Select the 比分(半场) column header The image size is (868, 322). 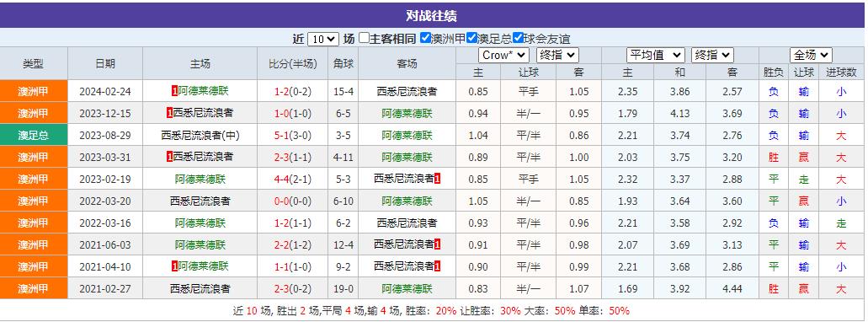(x=293, y=64)
